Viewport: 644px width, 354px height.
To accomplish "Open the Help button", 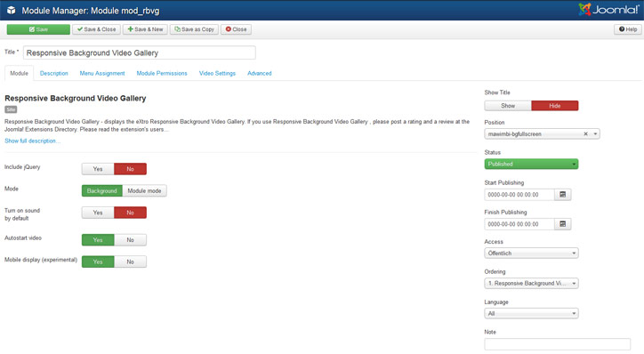I will 628,29.
